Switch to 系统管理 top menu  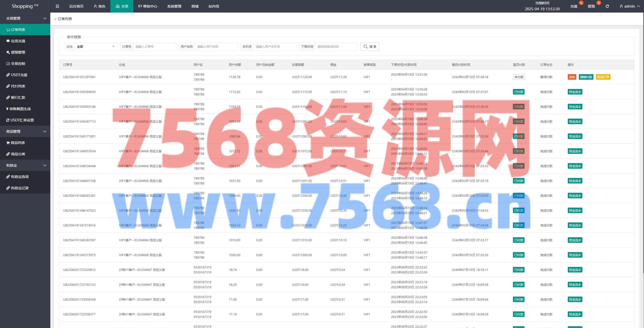[x=174, y=6]
